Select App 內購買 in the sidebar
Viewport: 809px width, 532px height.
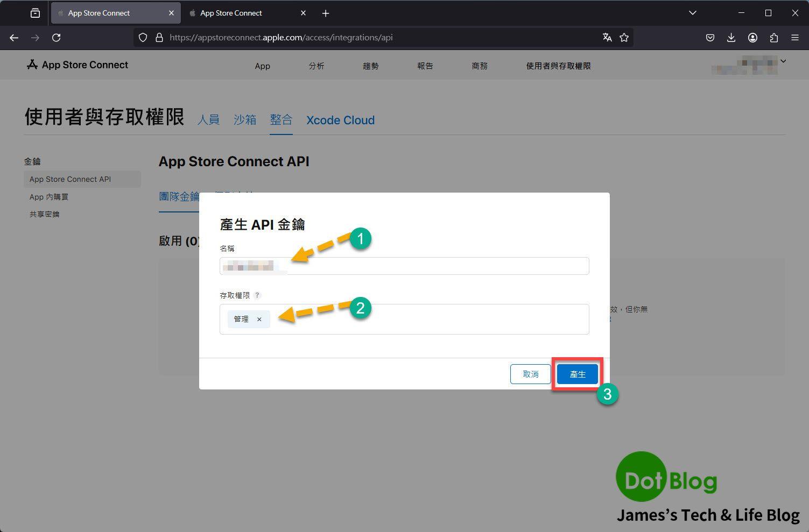(49, 197)
